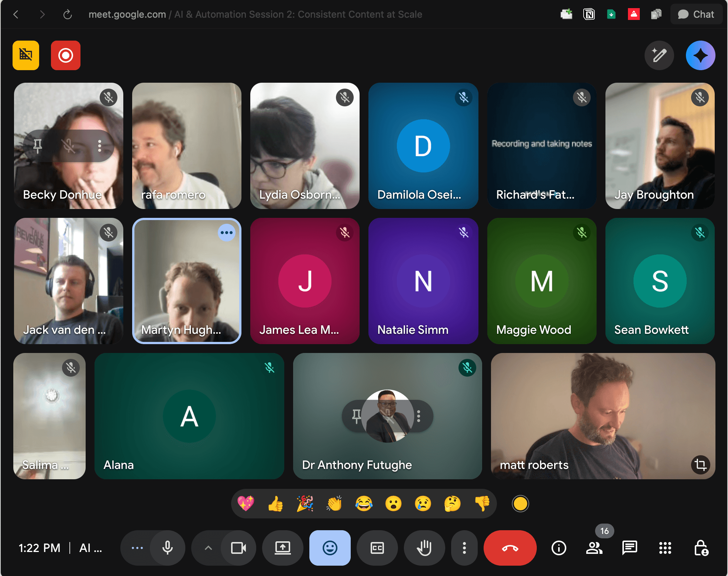Image resolution: width=728 pixels, height=576 pixels.
Task: Open more options vertical dots menu
Action: (464, 548)
